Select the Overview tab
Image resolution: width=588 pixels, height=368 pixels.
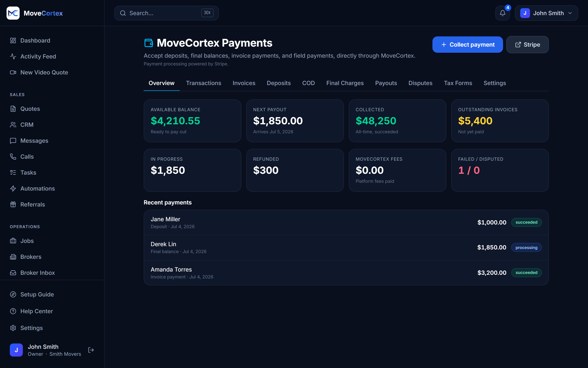(x=161, y=83)
